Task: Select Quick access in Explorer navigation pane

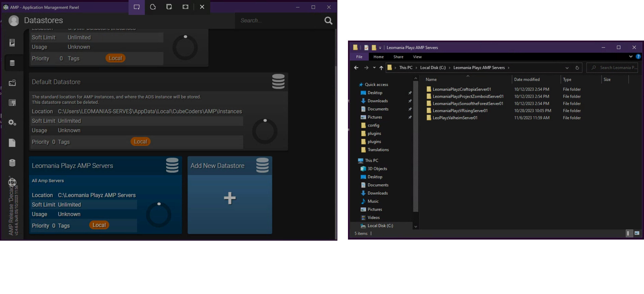Action: (x=376, y=85)
